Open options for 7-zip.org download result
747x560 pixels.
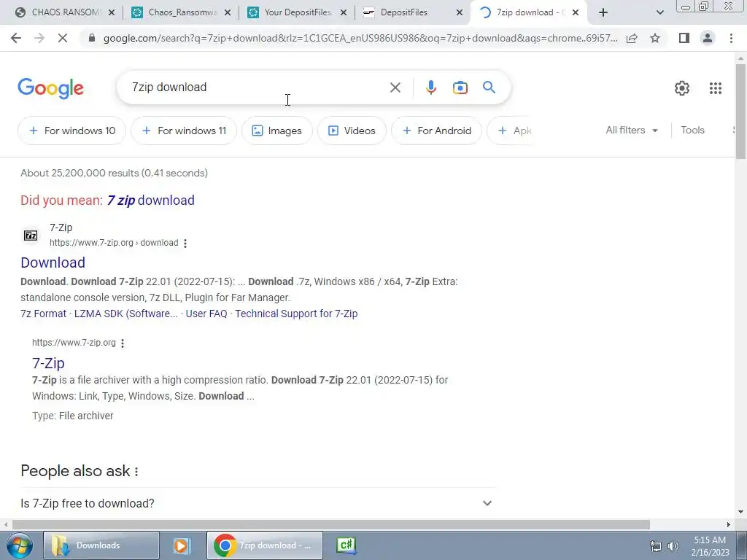[185, 244]
